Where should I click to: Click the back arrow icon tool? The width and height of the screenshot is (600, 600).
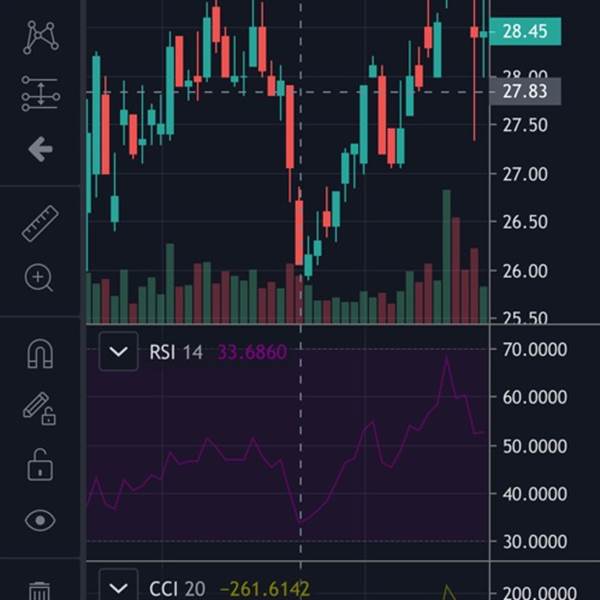coord(41,149)
